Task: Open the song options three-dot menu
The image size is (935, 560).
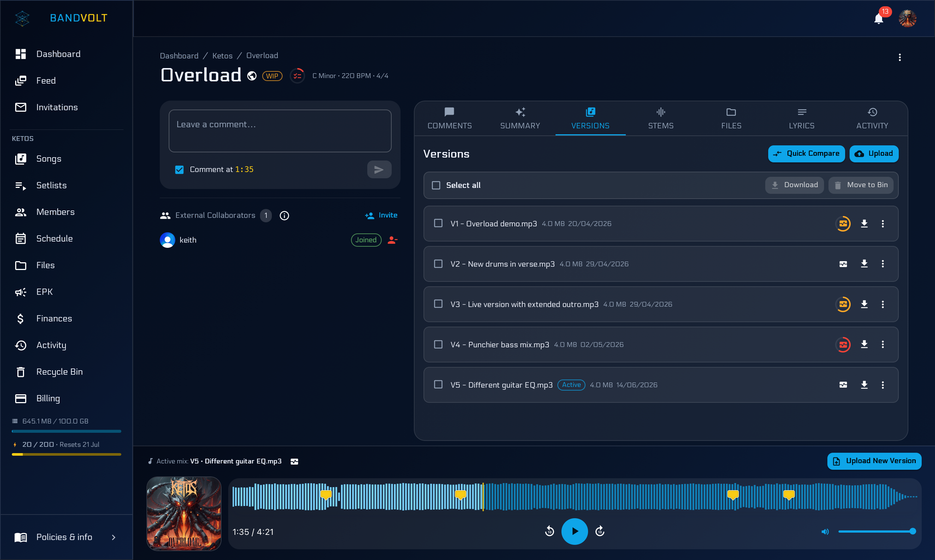Action: (x=900, y=57)
